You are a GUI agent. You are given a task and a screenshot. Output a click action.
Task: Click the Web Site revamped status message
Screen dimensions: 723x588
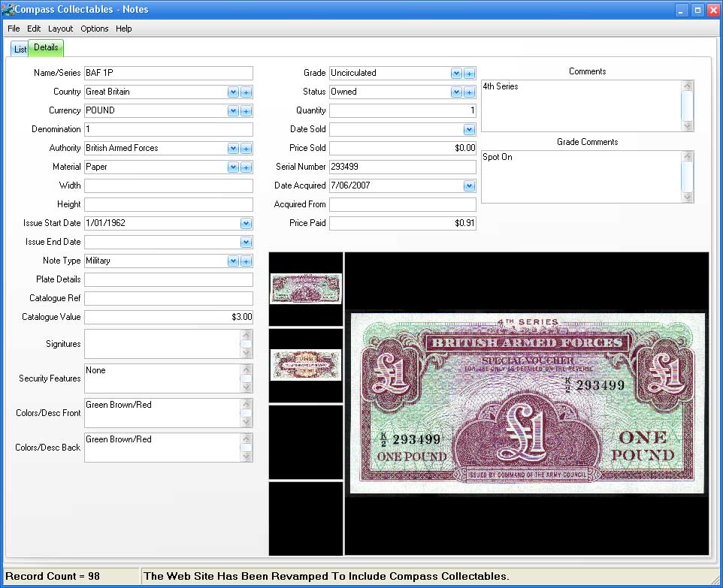tap(326, 577)
